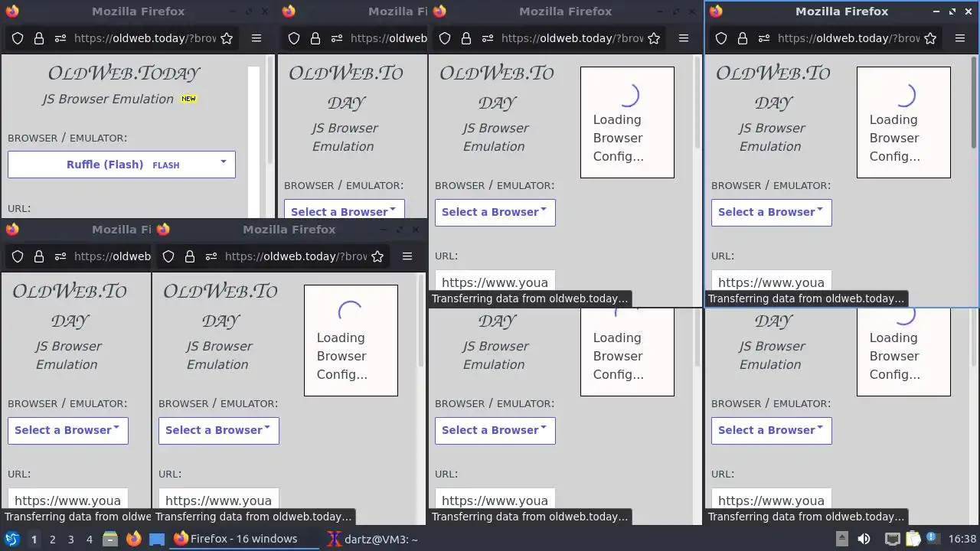Open the site permissions icon in the lower-middle Firefox window
Image resolution: width=980 pixels, height=551 pixels.
point(211,256)
